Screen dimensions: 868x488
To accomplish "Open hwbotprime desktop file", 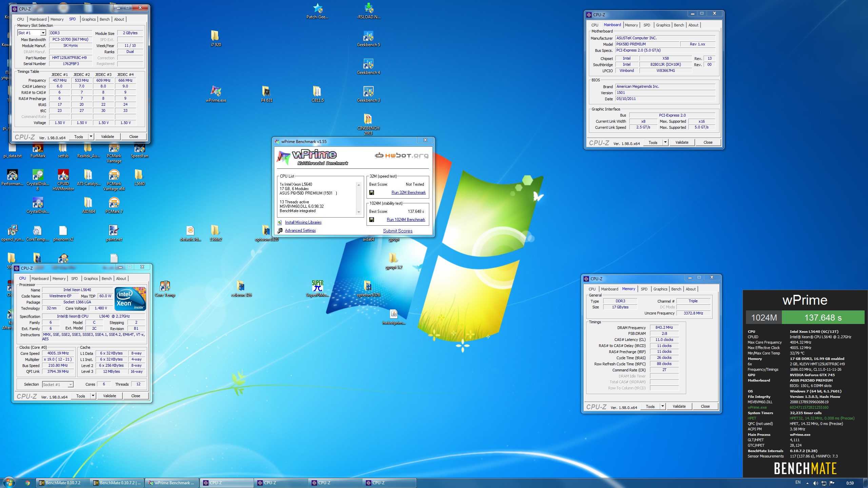I will (x=394, y=316).
